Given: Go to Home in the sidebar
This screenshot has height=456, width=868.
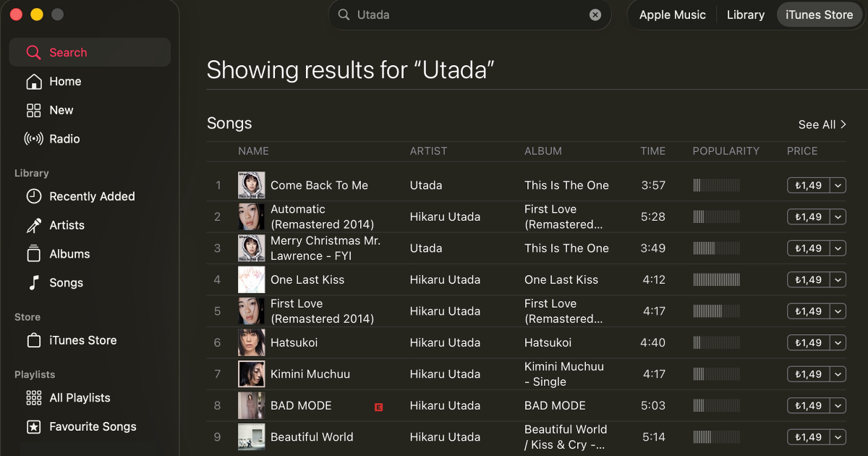Looking at the screenshot, I should (x=90, y=82).
